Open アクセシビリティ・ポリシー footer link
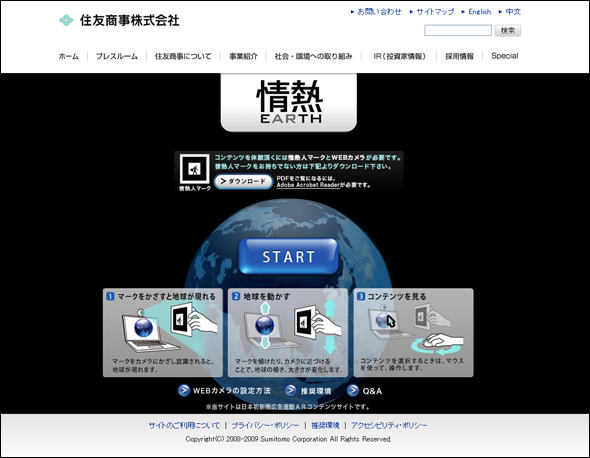The width and height of the screenshot is (590, 458). pyautogui.click(x=389, y=425)
